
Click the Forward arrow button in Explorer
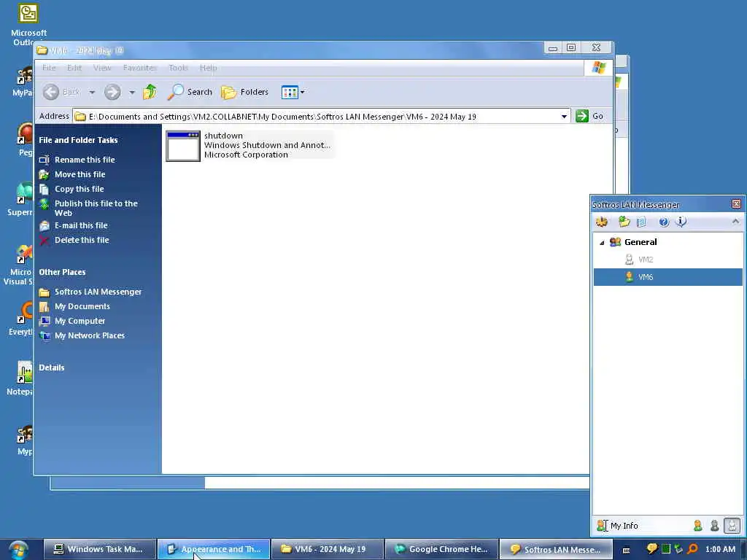tap(112, 92)
